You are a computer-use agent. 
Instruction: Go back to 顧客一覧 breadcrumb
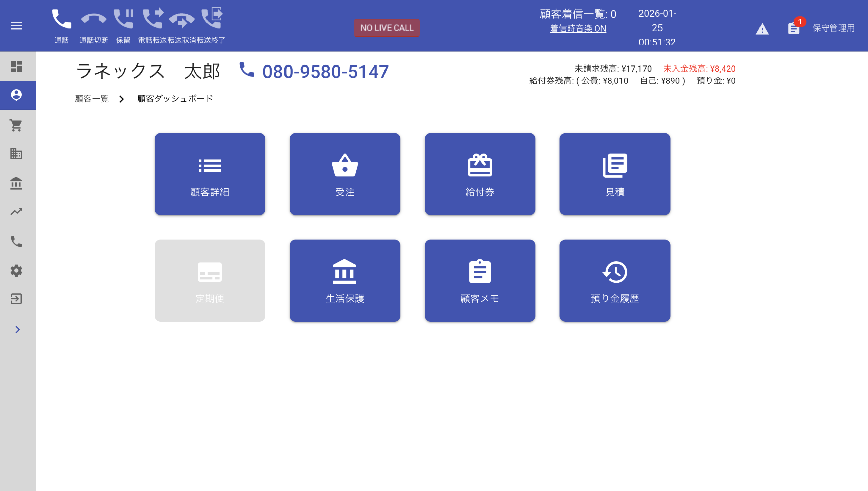(92, 99)
